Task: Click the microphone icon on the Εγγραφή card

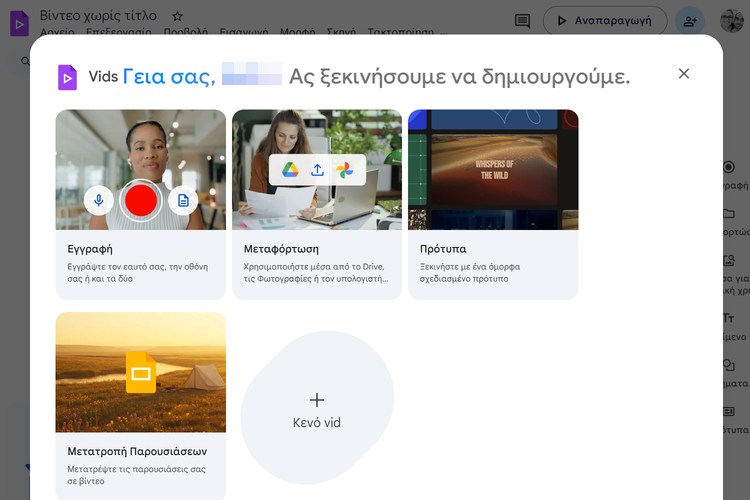Action: point(98,201)
